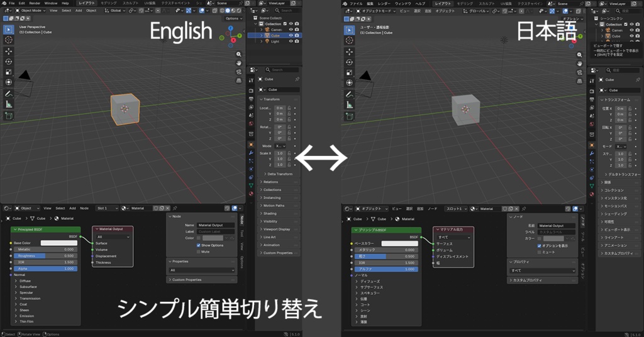This screenshot has width=644, height=337.
Task: Select the Measure tool in Japanese window
Action: click(349, 104)
